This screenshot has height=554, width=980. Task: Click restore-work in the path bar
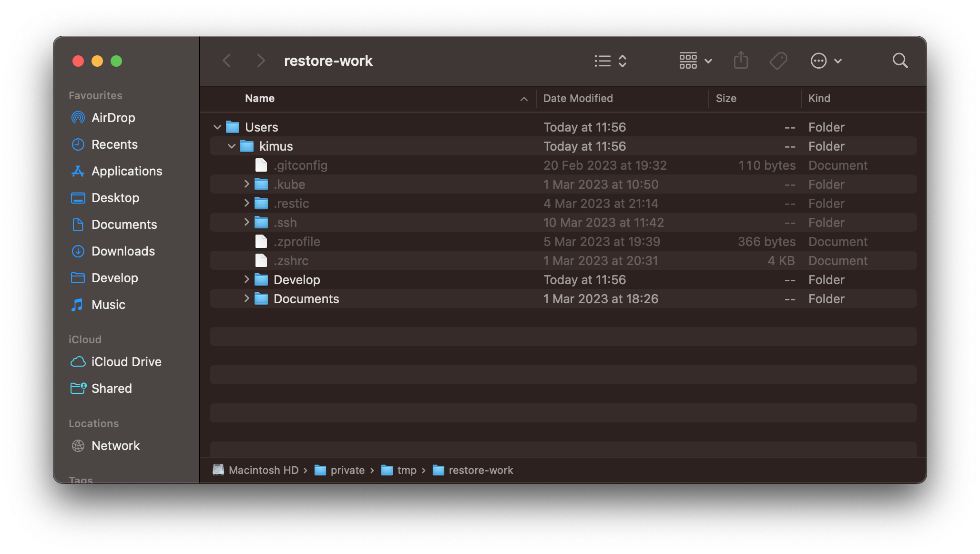tap(473, 470)
